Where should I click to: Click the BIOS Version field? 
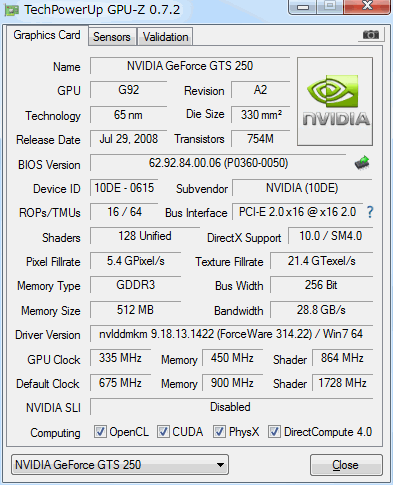[218, 163]
